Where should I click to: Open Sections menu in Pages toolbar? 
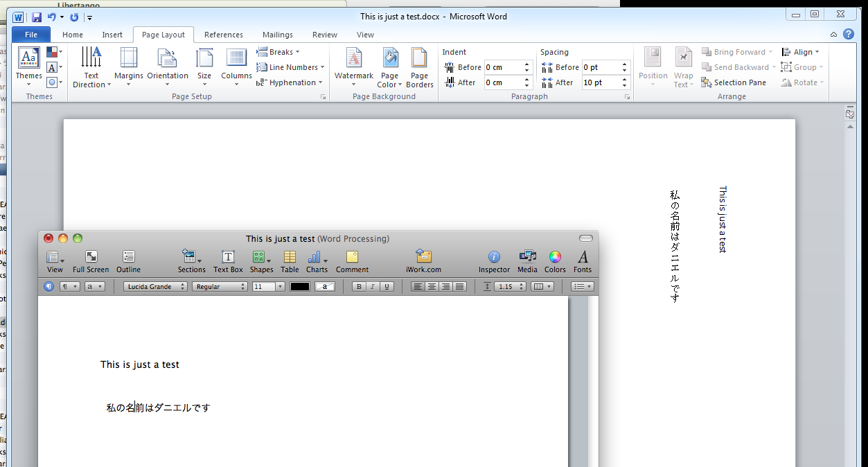(191, 262)
